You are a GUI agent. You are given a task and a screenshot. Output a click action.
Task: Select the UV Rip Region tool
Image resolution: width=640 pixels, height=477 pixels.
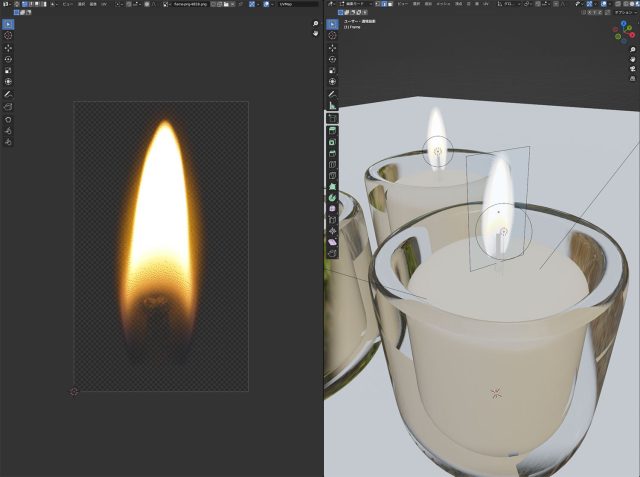8,107
